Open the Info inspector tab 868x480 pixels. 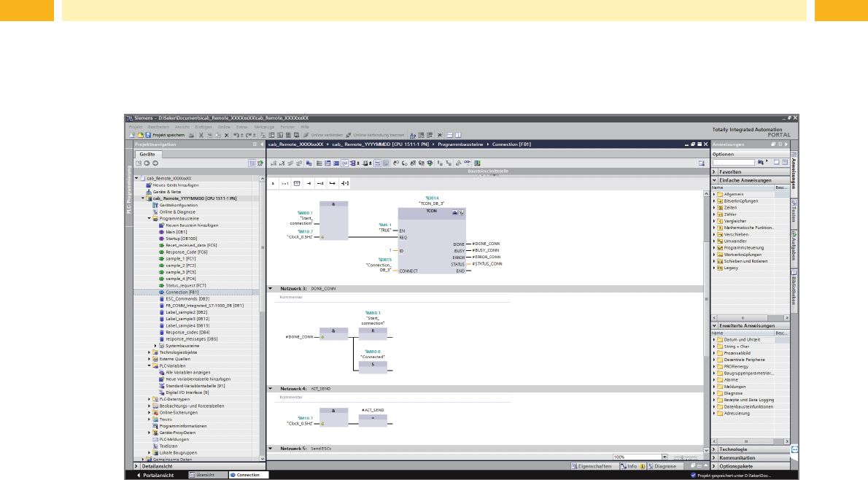click(632, 466)
